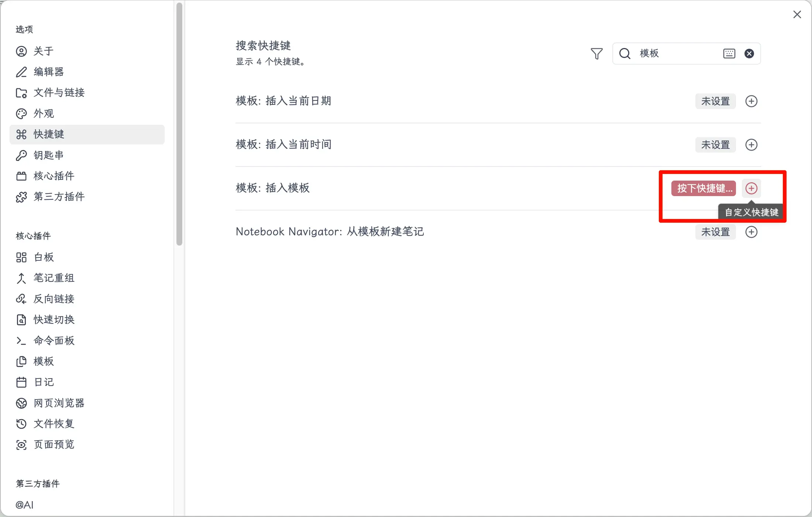Open the 命令面板 plugin settings

click(x=54, y=340)
